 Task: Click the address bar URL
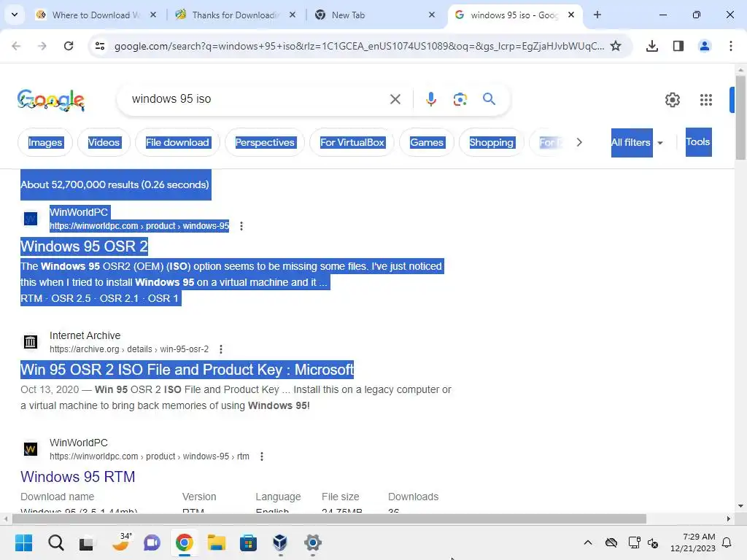pos(359,46)
